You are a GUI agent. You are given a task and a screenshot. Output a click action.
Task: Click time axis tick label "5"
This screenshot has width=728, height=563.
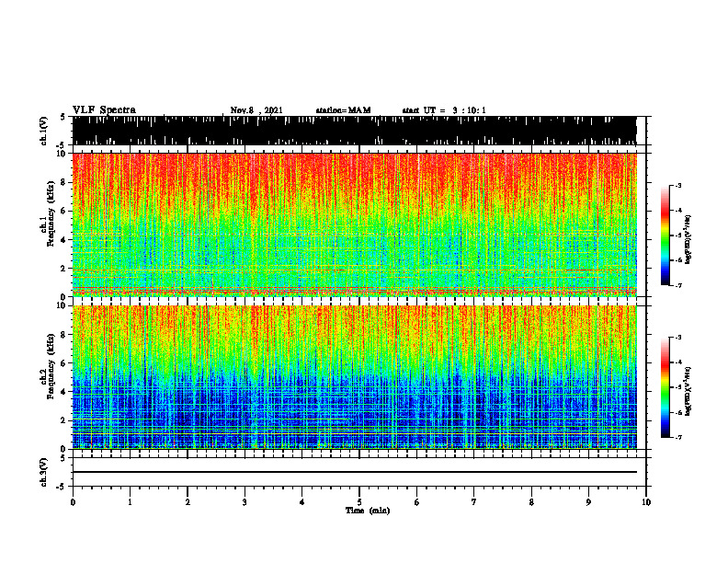(x=359, y=502)
